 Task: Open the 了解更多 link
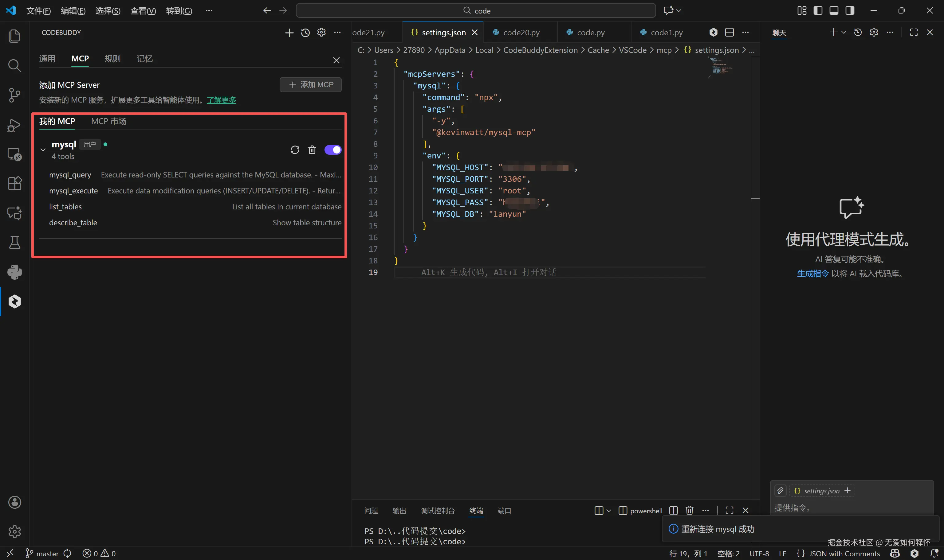pos(221,100)
